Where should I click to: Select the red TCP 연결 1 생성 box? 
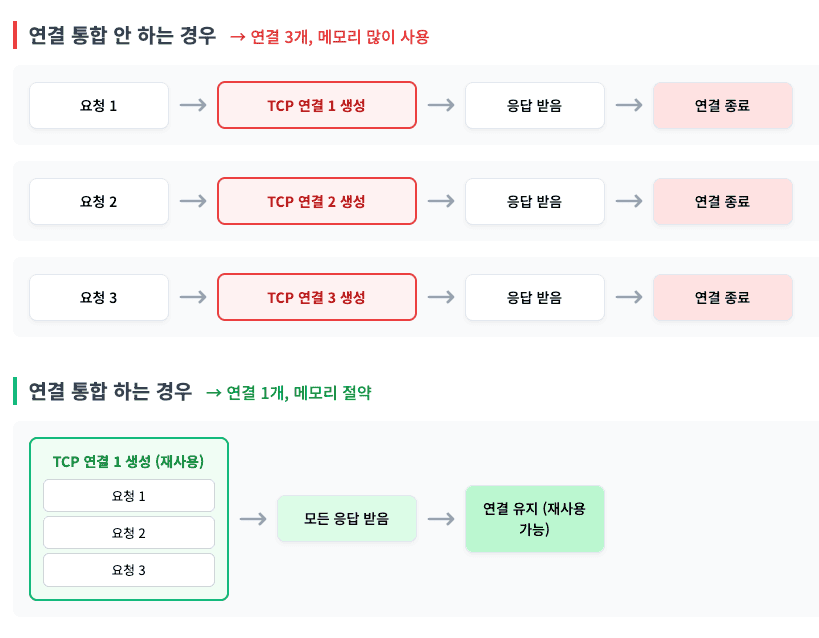(x=316, y=105)
